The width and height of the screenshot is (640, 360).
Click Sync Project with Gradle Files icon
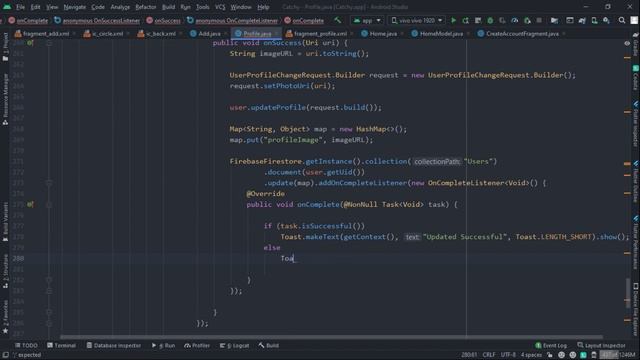582,20
